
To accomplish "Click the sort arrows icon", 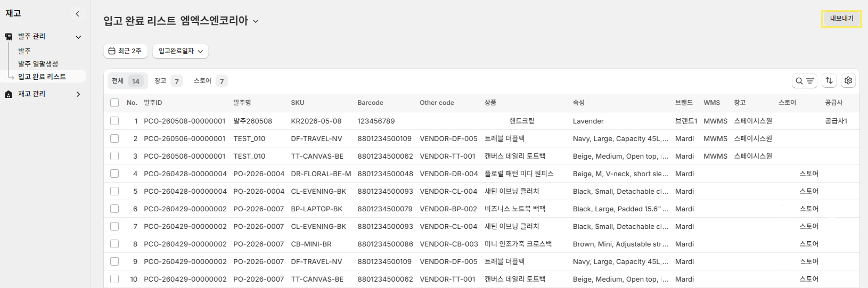I will click(829, 80).
